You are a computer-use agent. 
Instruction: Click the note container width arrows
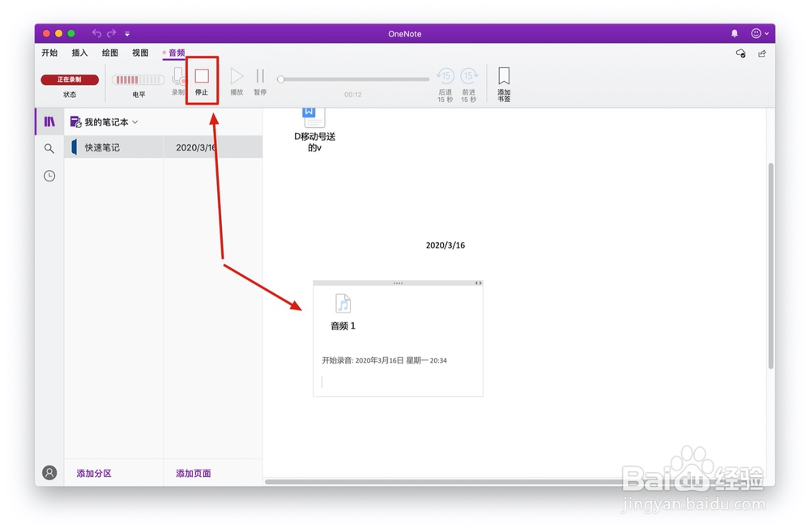pyautogui.click(x=479, y=283)
